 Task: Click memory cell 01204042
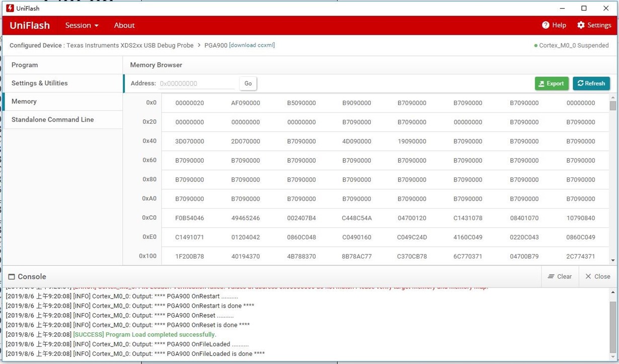(x=246, y=237)
